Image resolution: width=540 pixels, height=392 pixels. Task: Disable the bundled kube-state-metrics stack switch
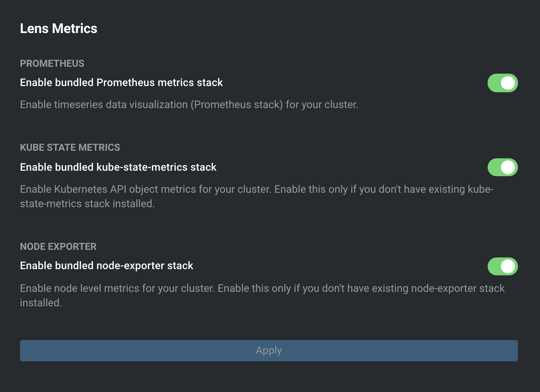tap(502, 167)
